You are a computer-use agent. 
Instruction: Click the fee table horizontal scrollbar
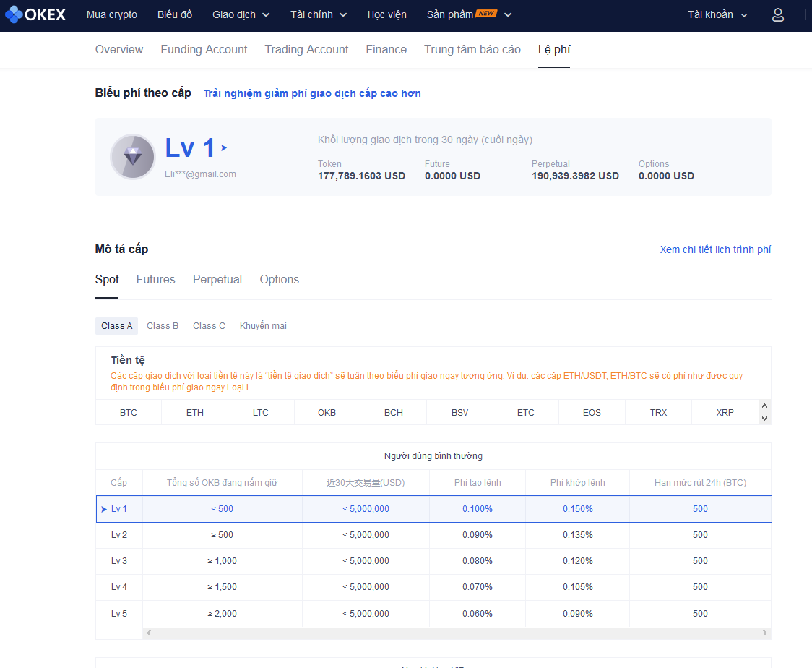[x=457, y=633]
